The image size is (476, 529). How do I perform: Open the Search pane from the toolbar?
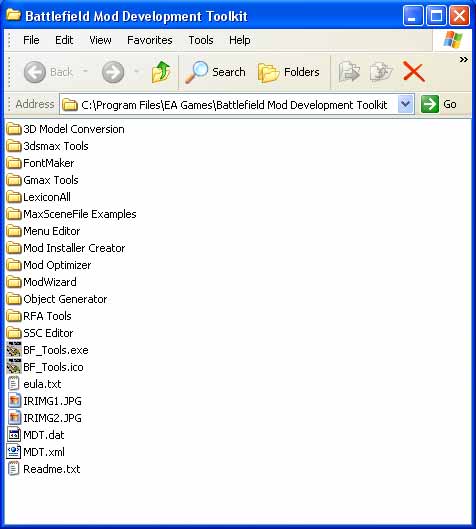(x=215, y=72)
